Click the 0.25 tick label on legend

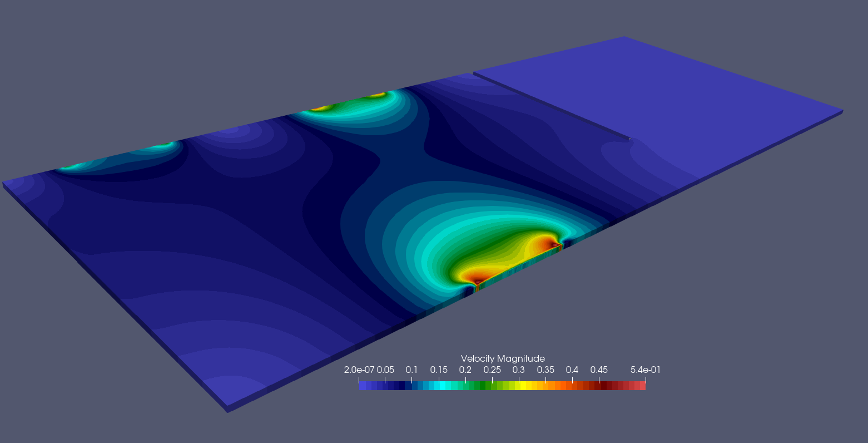[x=492, y=370]
